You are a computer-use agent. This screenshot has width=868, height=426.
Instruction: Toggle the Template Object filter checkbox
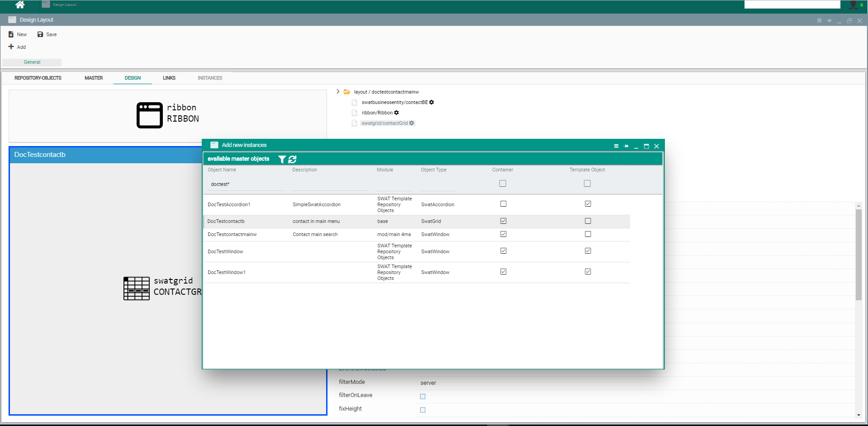(x=587, y=183)
